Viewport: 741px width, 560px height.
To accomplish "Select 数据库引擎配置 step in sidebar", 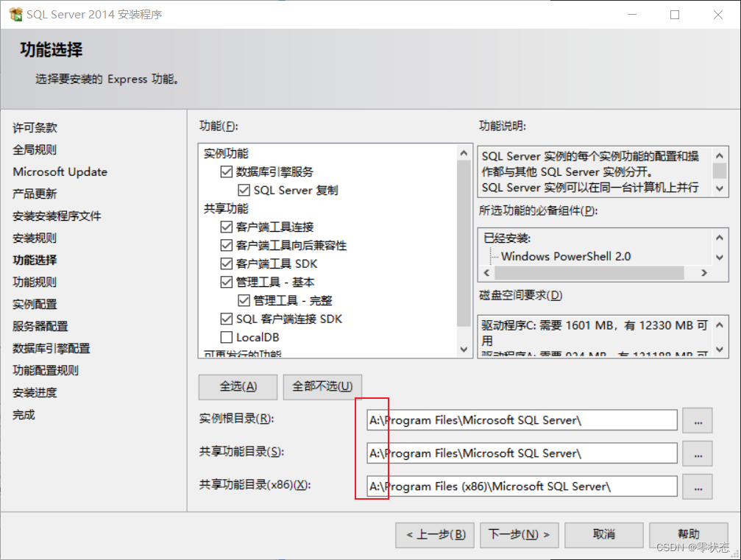I will pyautogui.click(x=51, y=348).
